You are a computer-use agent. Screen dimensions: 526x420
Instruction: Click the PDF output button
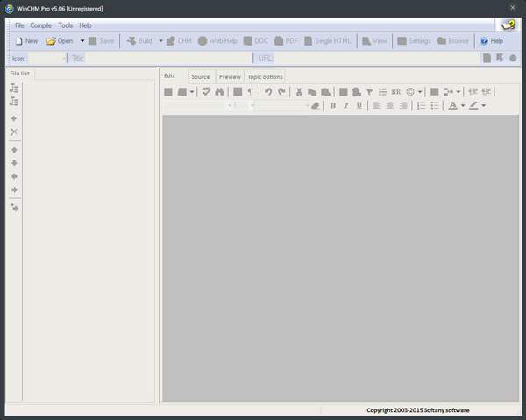coord(286,41)
